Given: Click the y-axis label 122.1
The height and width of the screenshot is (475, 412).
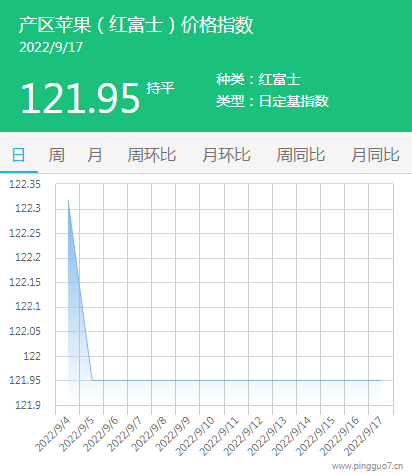Looking at the screenshot, I should coord(28,307).
